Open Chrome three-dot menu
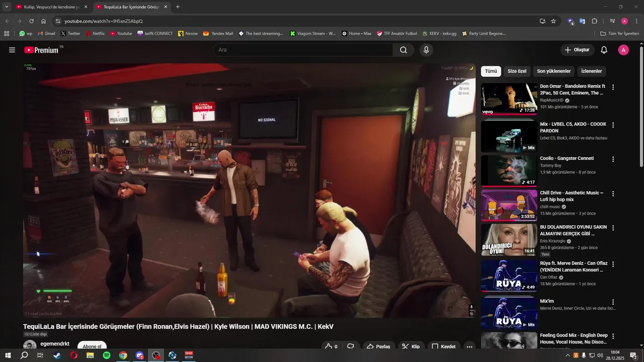This screenshot has height=362, width=644. pyautogui.click(x=636, y=21)
